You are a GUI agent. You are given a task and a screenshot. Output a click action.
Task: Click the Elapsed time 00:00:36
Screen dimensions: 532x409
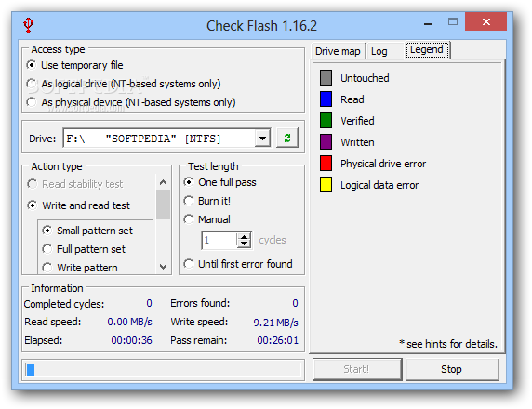pyautogui.click(x=132, y=340)
